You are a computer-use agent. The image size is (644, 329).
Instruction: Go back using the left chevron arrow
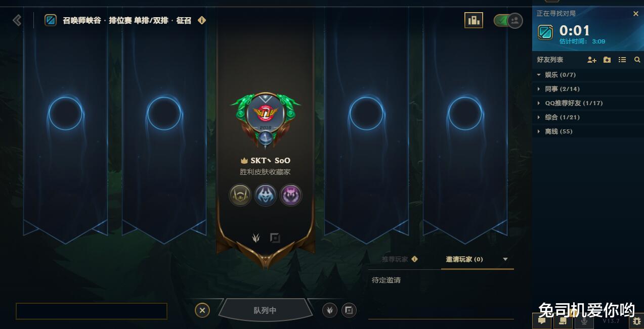click(x=17, y=20)
